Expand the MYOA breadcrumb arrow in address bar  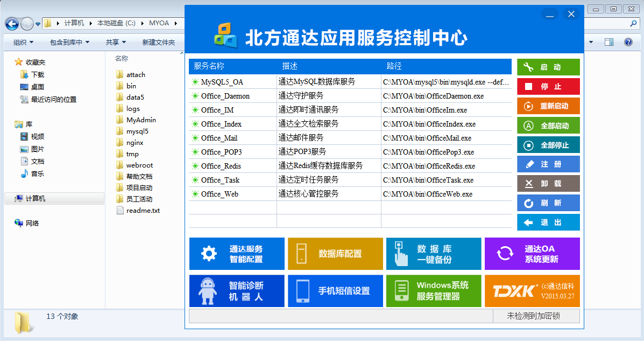176,23
